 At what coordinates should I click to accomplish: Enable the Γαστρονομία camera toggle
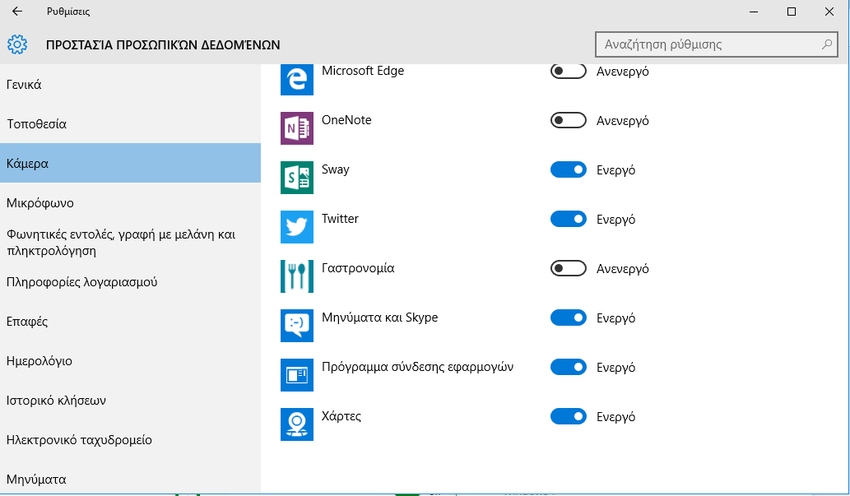point(568,269)
